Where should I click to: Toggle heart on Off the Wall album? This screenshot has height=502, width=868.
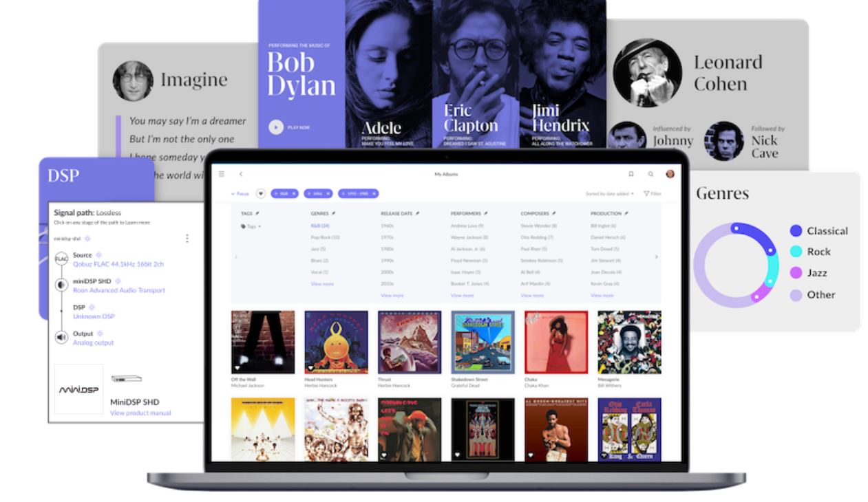coord(237,368)
